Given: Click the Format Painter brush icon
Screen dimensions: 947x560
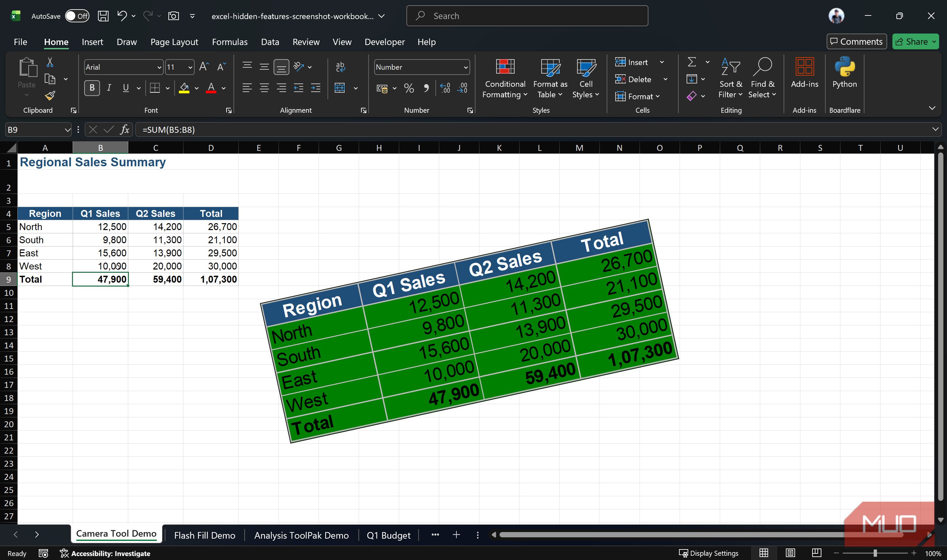Looking at the screenshot, I should pos(50,96).
